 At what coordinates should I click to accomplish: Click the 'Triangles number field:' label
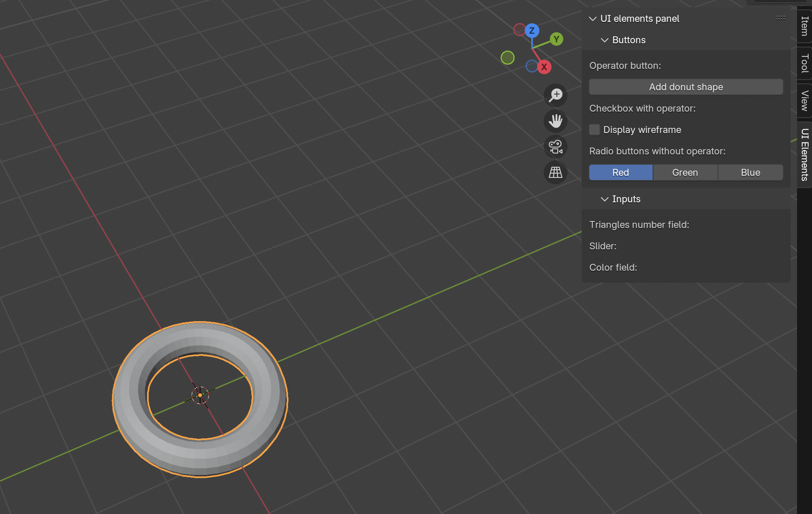pos(639,225)
